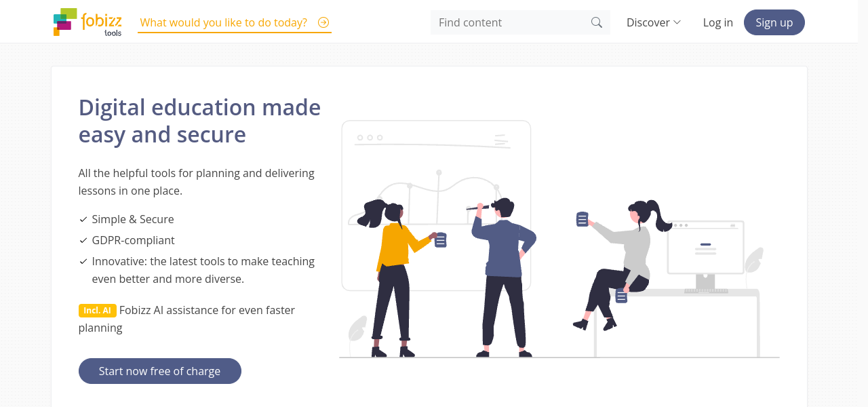Image resolution: width=868 pixels, height=407 pixels.
Task: Click the fobizz colorful squares logo
Action: (x=65, y=22)
